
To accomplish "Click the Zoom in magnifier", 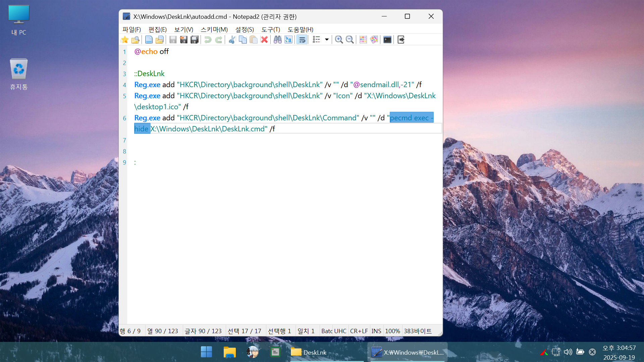I will point(339,40).
